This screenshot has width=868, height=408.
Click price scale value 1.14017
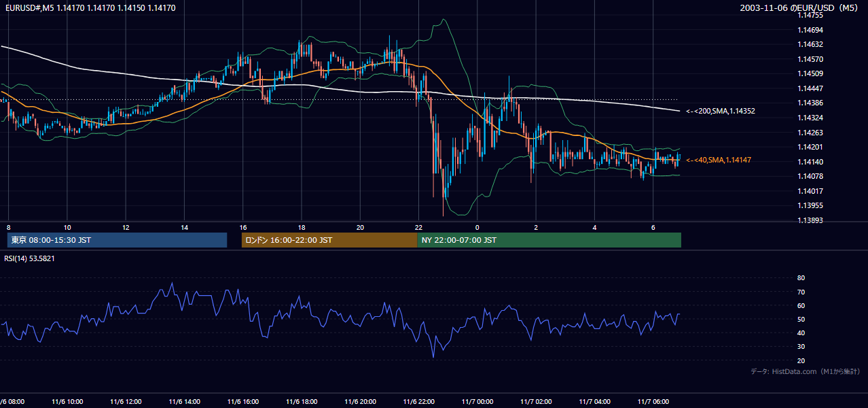(x=810, y=191)
